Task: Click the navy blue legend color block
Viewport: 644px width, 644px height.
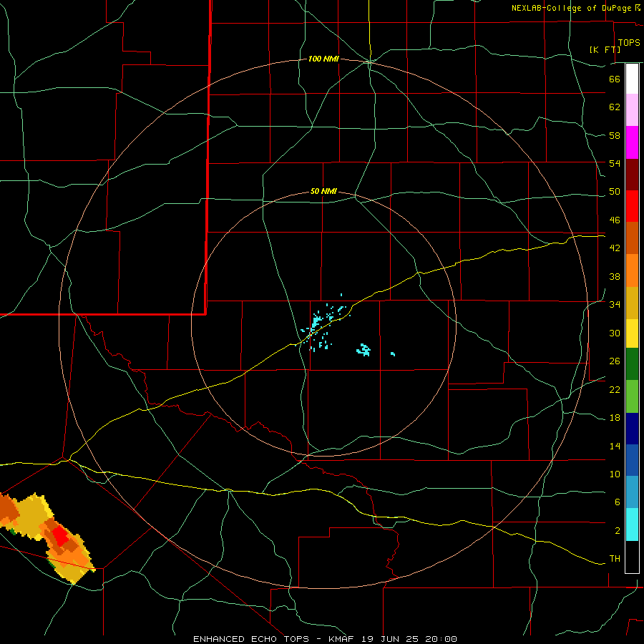Action: coord(632,429)
